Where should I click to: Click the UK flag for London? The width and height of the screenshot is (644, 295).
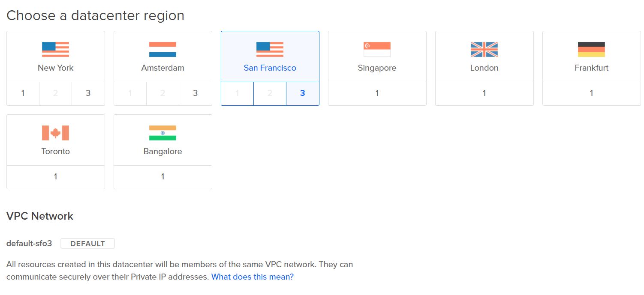(x=484, y=49)
